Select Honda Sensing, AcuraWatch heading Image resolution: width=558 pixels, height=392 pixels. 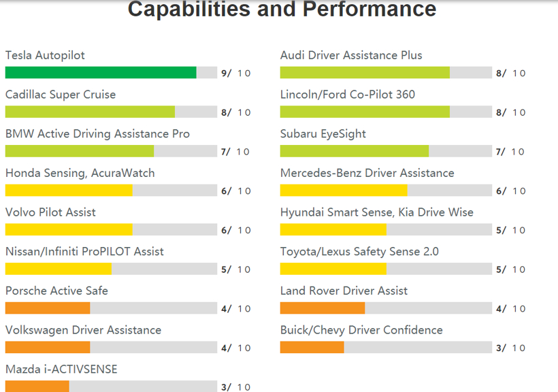[80, 173]
